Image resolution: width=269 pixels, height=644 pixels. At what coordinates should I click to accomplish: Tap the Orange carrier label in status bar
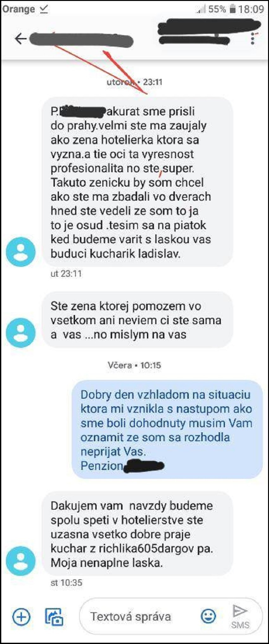click(x=18, y=9)
